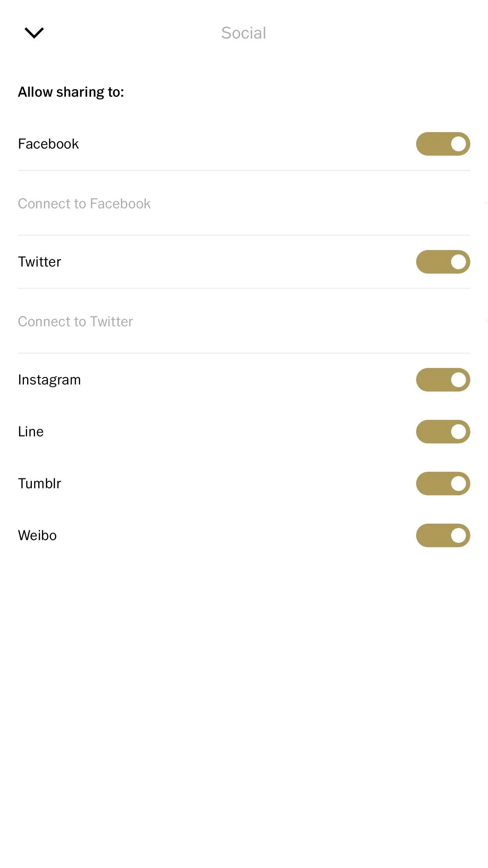Switch off Line sharing
The image size is (488, 868).
tap(443, 432)
